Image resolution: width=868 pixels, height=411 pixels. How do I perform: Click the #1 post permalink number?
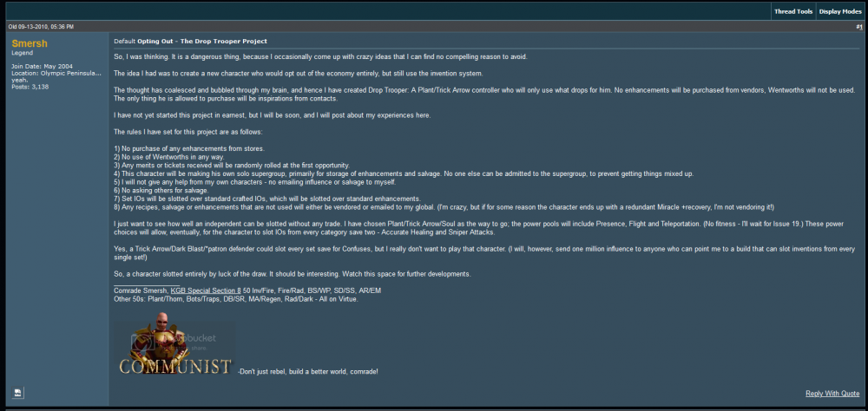(x=858, y=27)
